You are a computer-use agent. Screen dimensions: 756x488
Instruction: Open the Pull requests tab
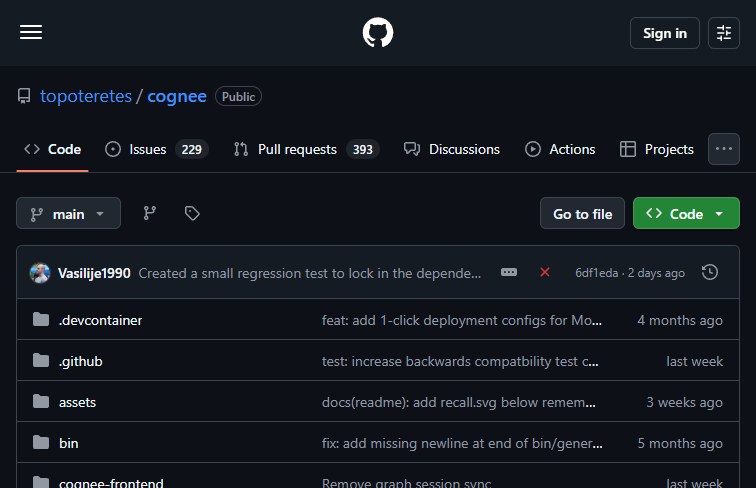[x=306, y=149]
